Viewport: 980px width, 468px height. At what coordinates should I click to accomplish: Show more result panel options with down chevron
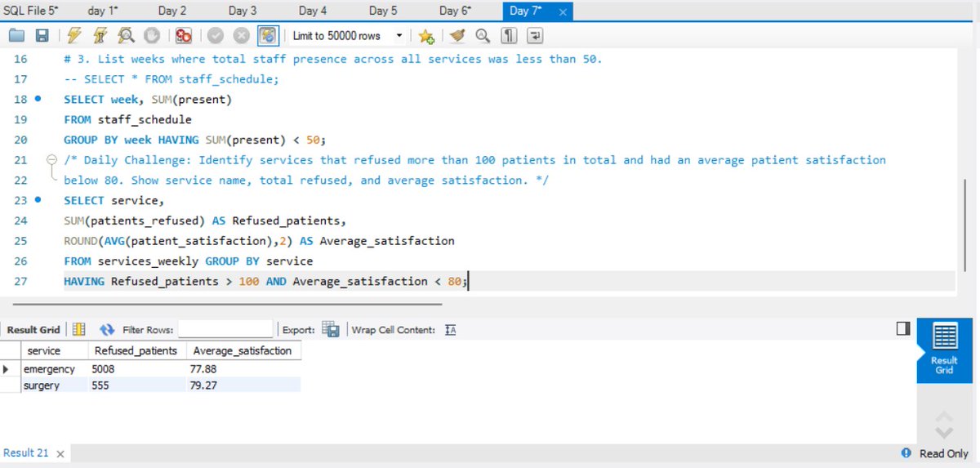pyautogui.click(x=944, y=432)
